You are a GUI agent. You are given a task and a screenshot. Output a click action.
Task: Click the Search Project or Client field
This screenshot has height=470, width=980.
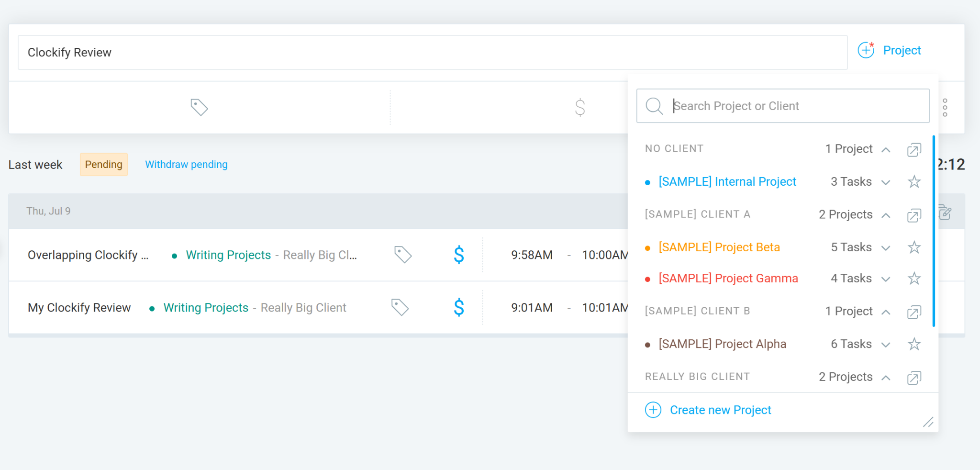tap(783, 106)
